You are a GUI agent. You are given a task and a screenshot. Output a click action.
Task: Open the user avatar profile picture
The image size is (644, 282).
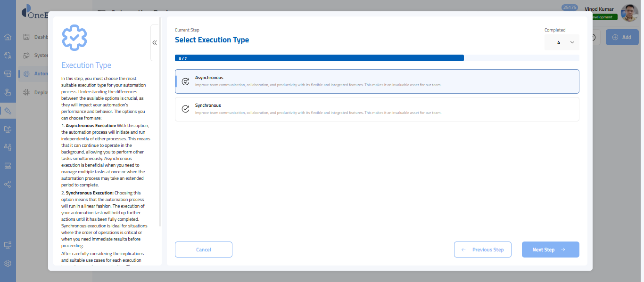(629, 13)
